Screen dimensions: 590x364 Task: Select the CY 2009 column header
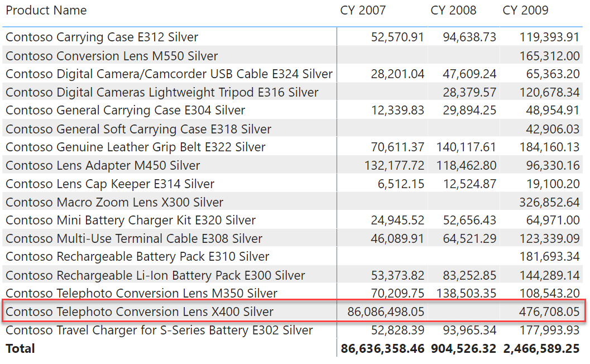click(525, 10)
